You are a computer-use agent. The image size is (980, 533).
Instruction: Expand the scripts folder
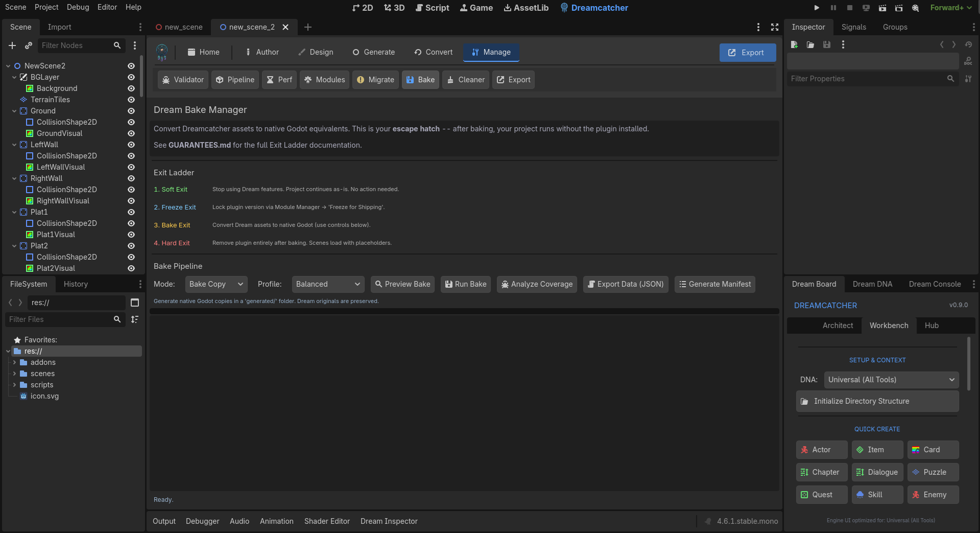pos(14,385)
